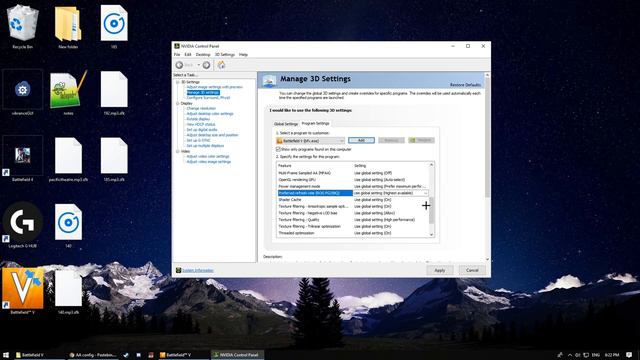
Task: Collapse the 3D Settings tree node
Action: tap(178, 82)
